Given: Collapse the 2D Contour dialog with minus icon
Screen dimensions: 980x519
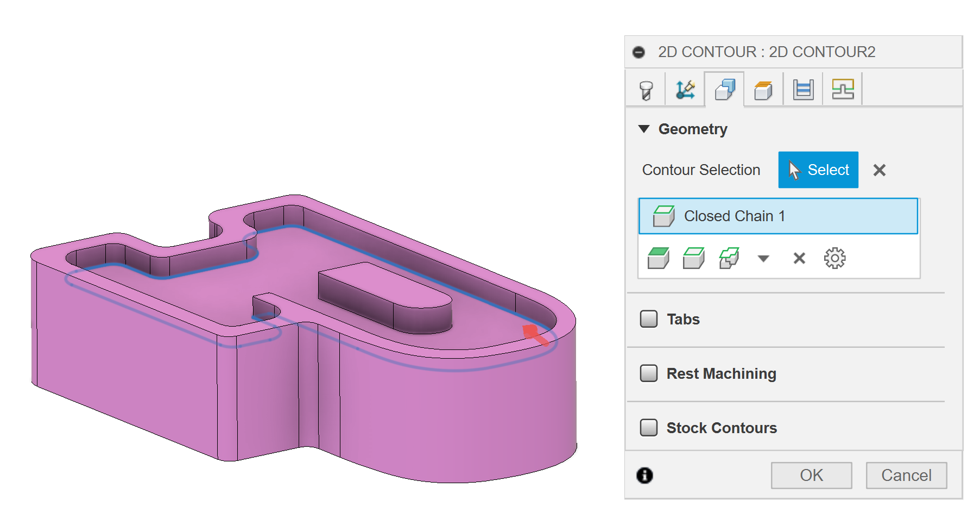Looking at the screenshot, I should (x=639, y=52).
